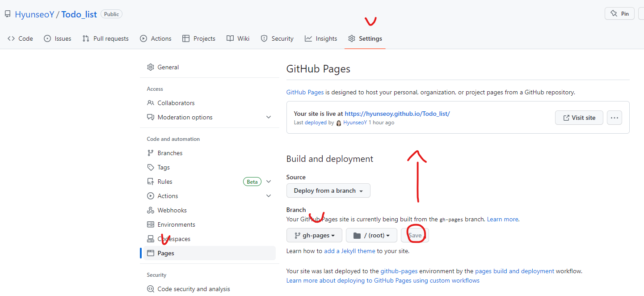Click the Issues circle icon in tabs
Screen dimensions: 644x296
pos(47,38)
